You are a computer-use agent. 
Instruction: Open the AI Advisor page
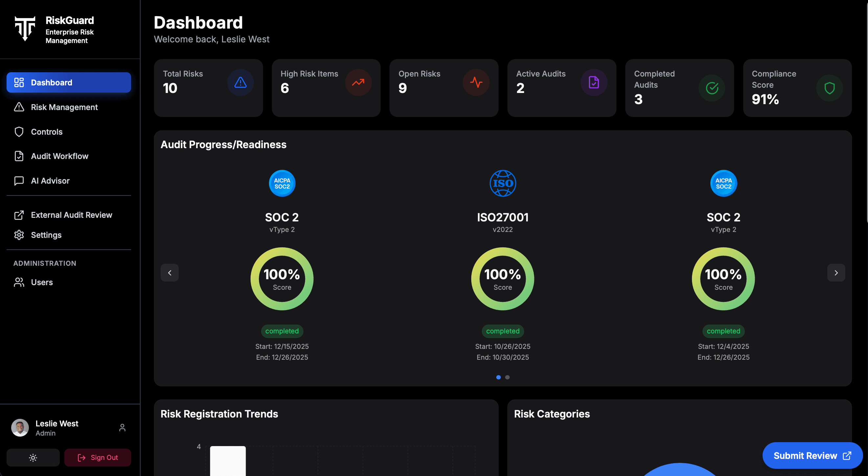tap(69, 181)
